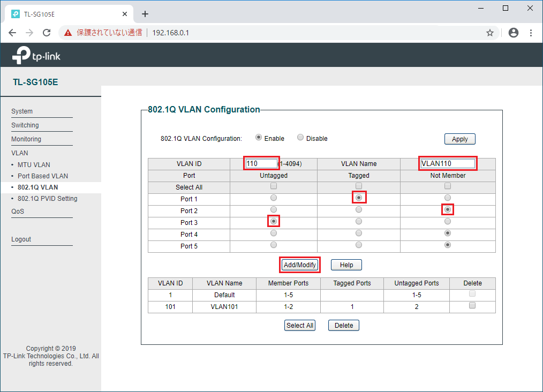
Task: Click the tp-link logo
Action: tap(36, 55)
